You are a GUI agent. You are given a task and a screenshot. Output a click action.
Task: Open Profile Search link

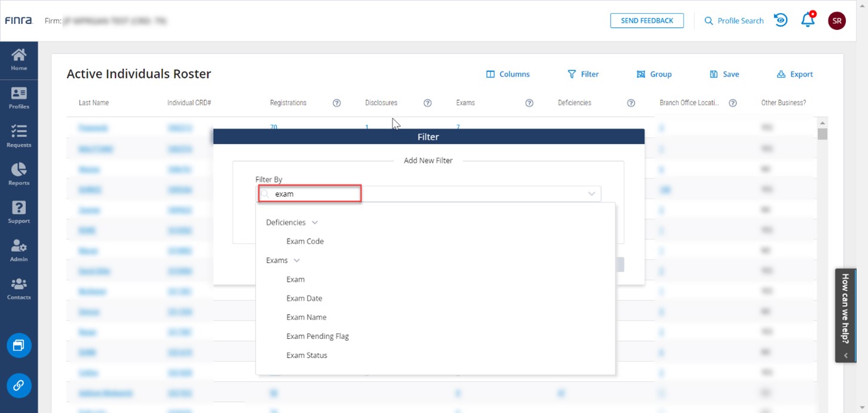click(734, 20)
